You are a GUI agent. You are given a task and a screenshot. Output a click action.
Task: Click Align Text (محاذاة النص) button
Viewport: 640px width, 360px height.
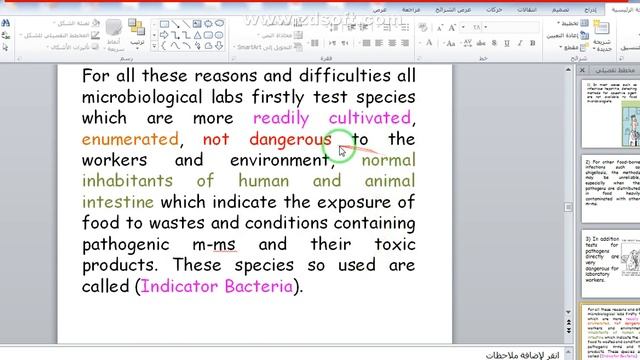[280, 35]
